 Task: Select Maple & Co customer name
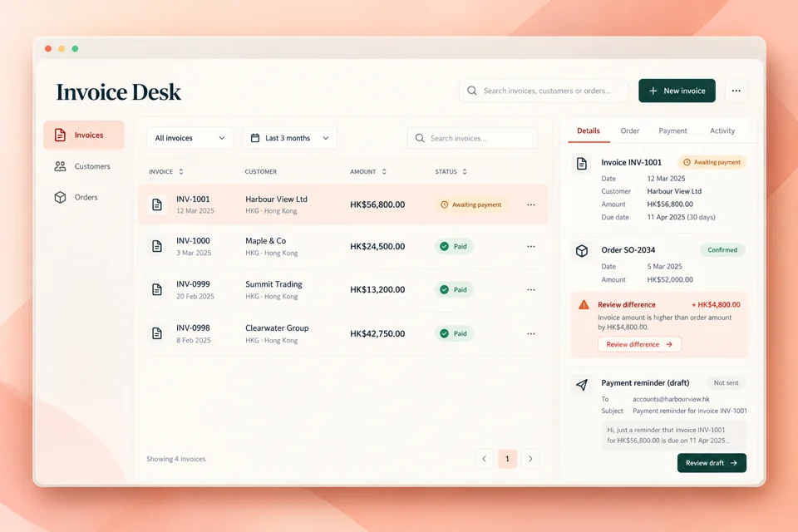coord(266,241)
